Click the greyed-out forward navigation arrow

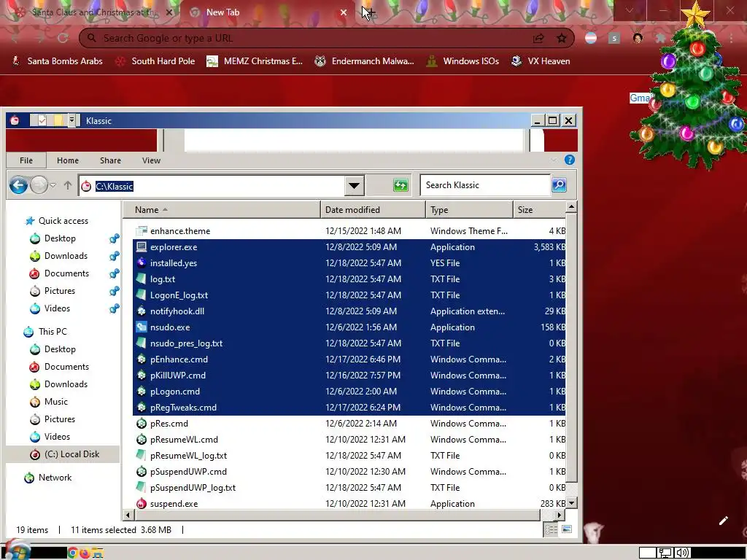coord(39,185)
